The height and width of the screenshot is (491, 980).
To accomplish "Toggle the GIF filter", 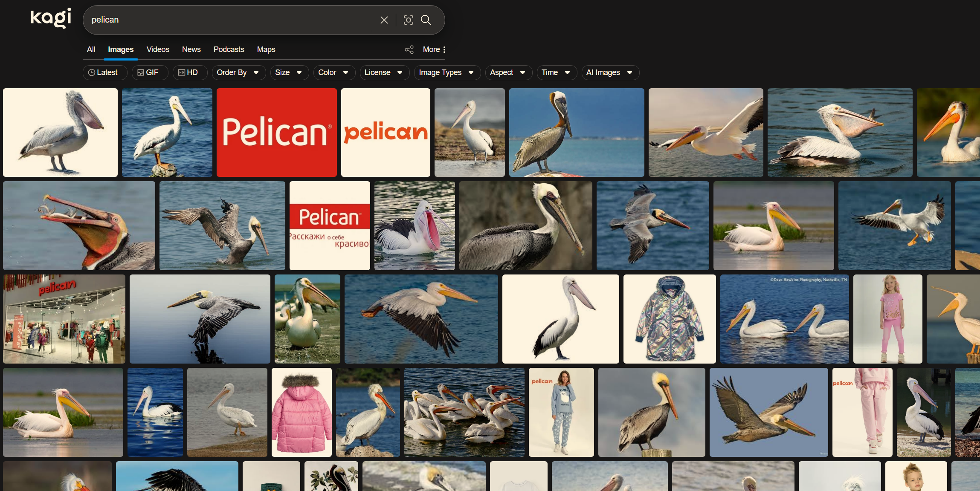I will [x=149, y=72].
